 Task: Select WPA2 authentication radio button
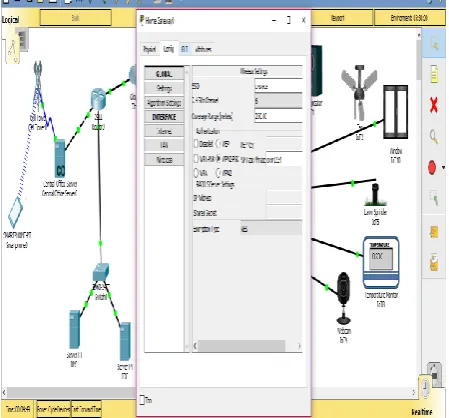[x=219, y=173]
